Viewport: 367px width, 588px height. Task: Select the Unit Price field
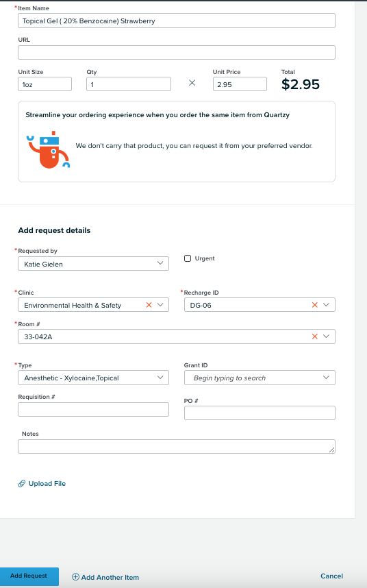[240, 84]
